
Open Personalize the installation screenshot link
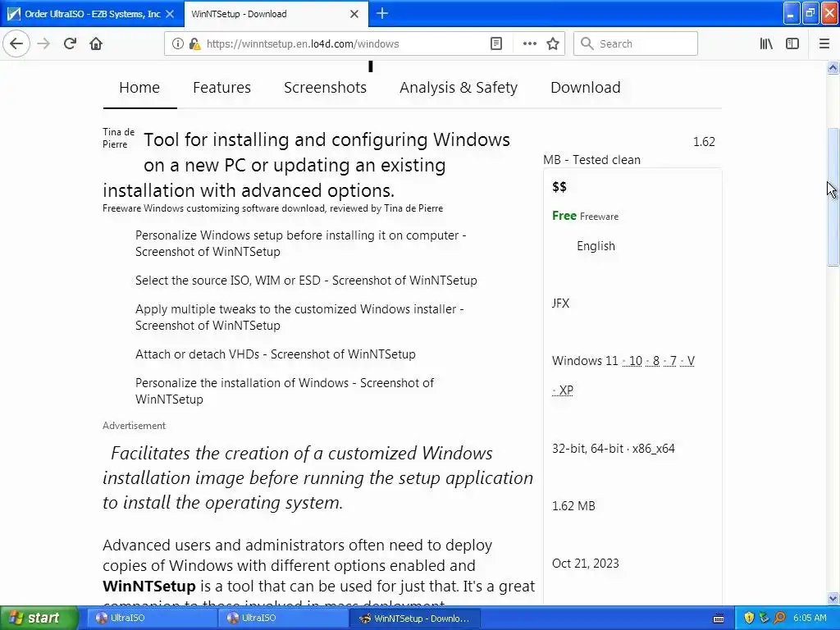(x=285, y=391)
